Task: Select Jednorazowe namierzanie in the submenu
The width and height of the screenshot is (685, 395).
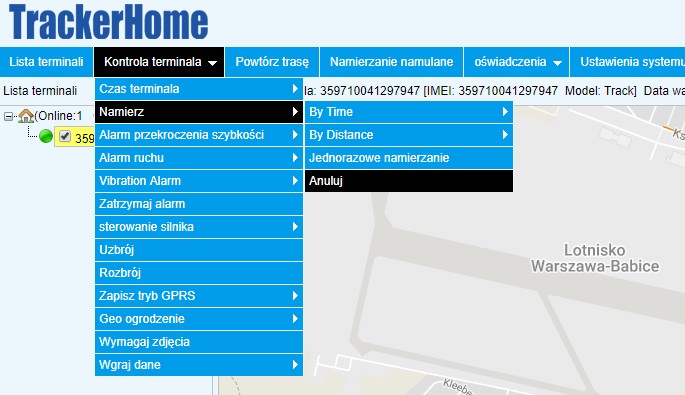Action: (409, 158)
